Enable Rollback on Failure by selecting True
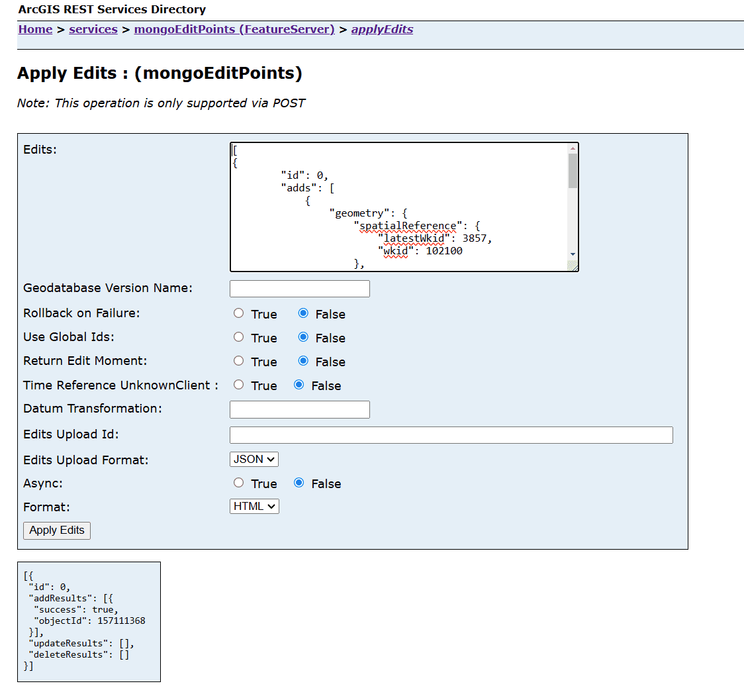 coord(238,313)
